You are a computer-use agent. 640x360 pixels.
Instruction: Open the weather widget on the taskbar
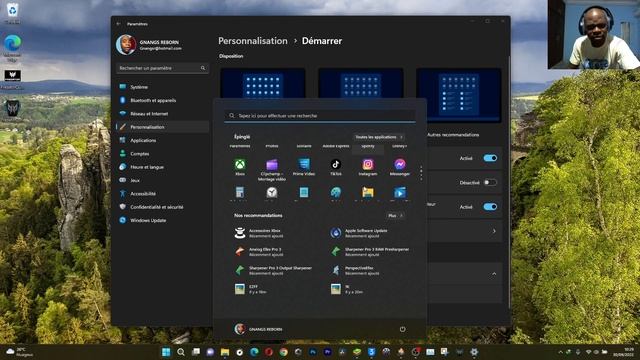pos(20,352)
